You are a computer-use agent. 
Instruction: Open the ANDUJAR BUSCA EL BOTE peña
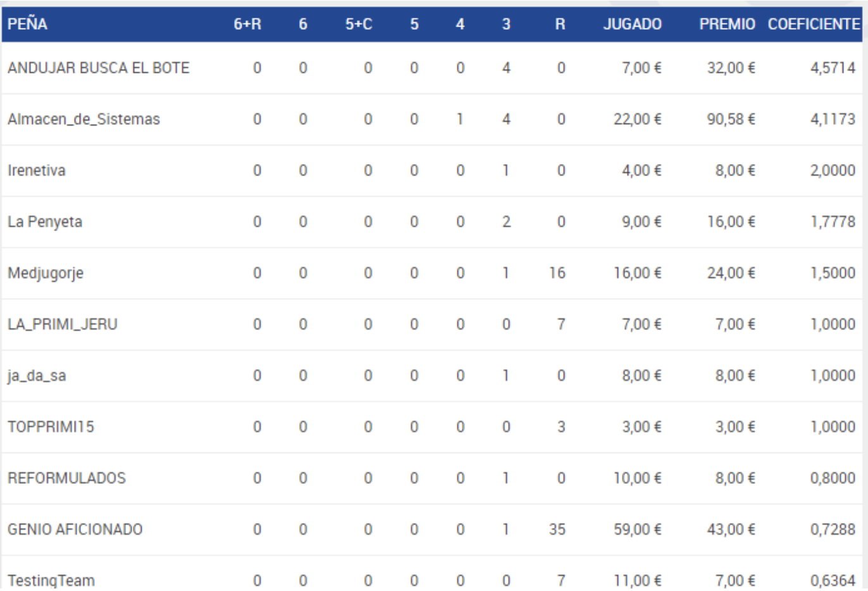click(99, 68)
